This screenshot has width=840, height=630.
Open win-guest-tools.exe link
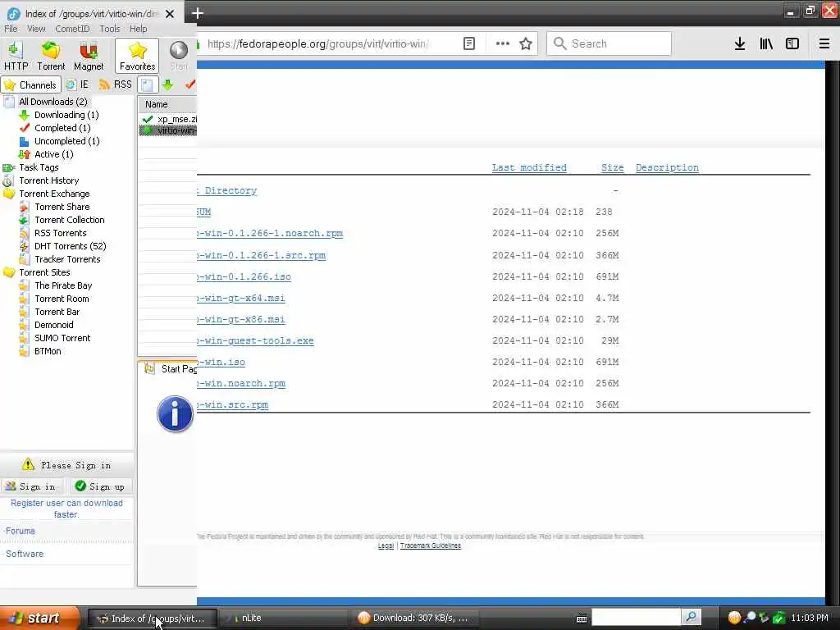point(256,340)
